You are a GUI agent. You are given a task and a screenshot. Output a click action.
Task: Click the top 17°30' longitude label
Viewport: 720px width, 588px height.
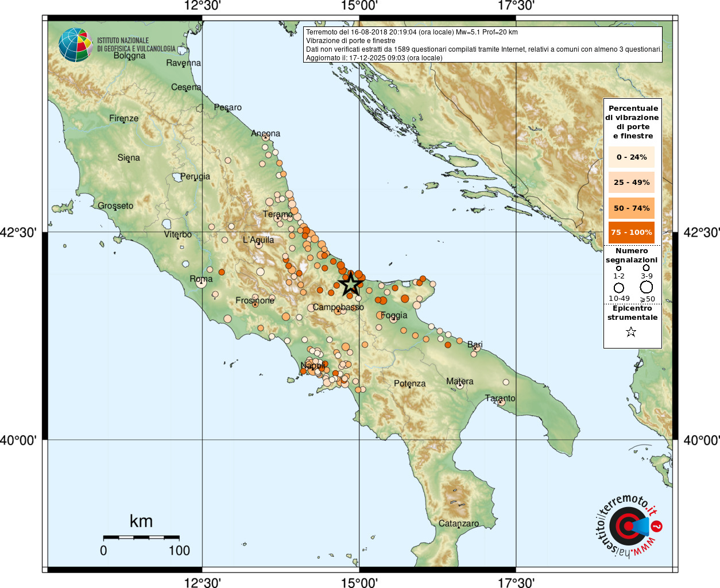coord(516,6)
